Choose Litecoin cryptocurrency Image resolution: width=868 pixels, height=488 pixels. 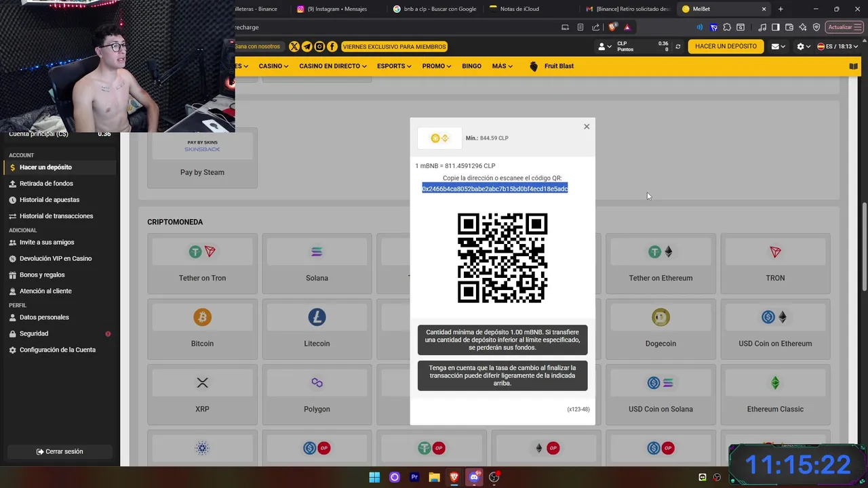(x=317, y=329)
